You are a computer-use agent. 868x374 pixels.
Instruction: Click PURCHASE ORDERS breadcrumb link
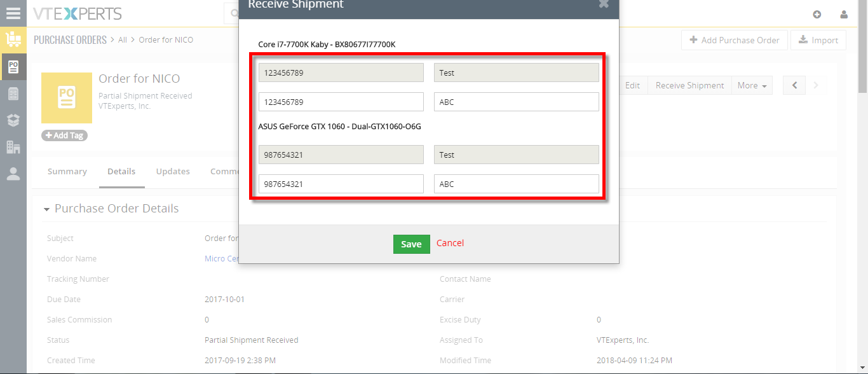[70, 39]
